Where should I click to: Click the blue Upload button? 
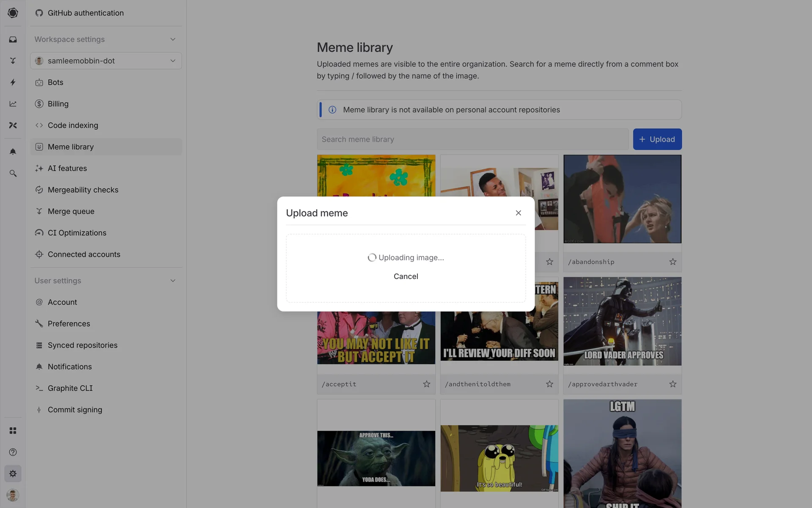[657, 139]
